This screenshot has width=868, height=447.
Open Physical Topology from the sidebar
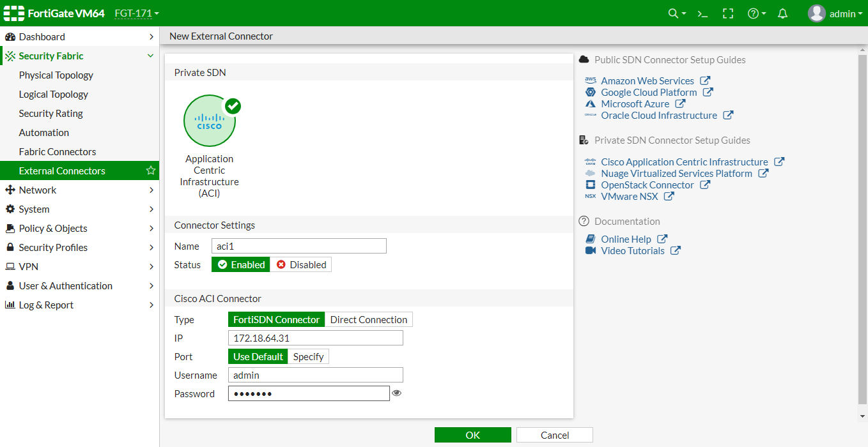pos(54,75)
